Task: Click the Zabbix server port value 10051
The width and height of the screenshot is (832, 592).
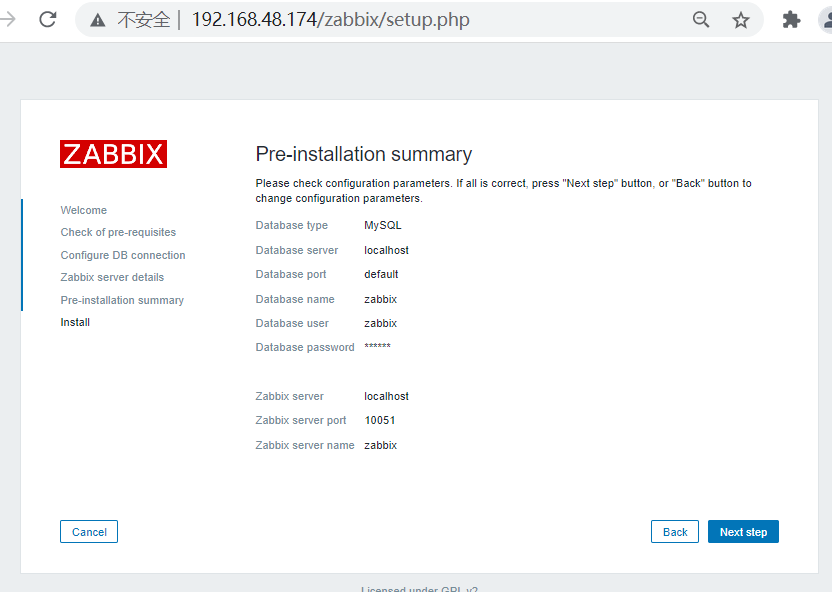Action: (x=380, y=420)
